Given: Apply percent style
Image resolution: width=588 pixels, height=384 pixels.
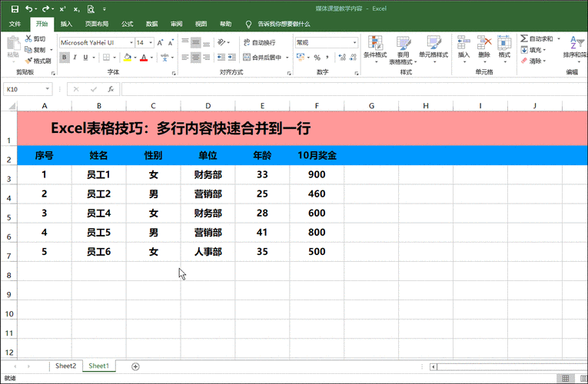Looking at the screenshot, I should (317, 58).
